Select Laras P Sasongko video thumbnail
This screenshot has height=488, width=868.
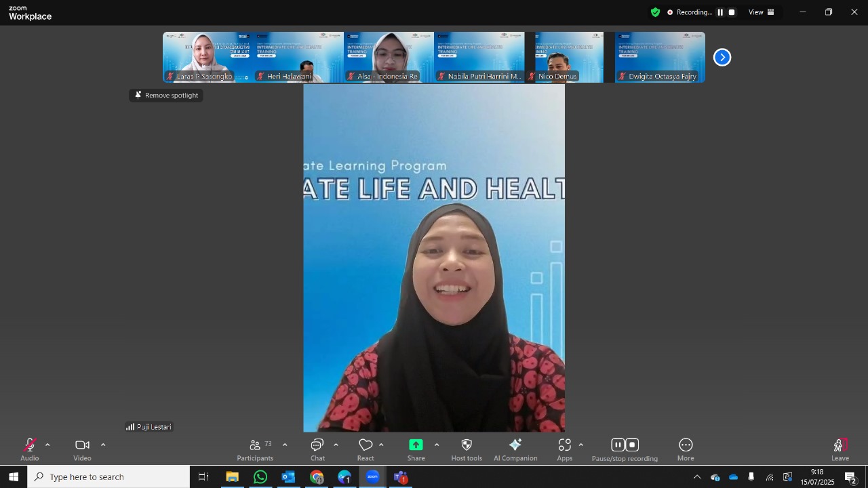point(208,58)
